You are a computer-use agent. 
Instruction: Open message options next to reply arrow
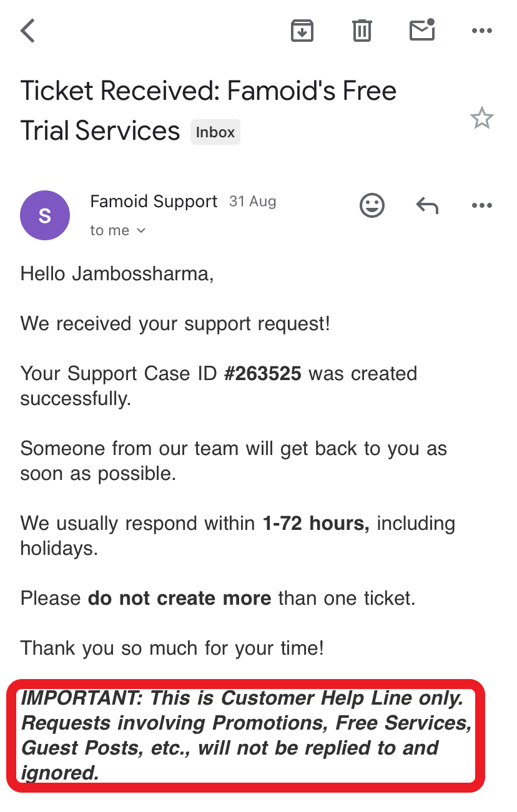click(482, 205)
